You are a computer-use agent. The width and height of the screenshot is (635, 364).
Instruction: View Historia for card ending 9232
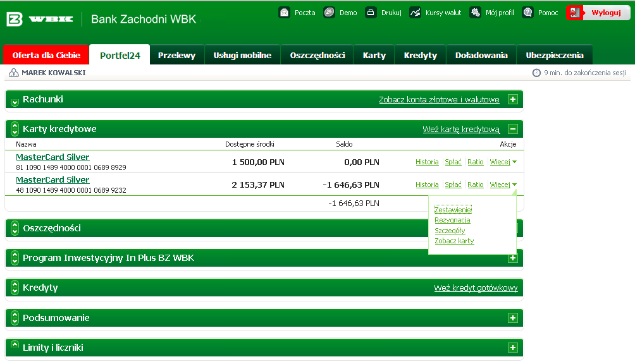click(x=427, y=185)
